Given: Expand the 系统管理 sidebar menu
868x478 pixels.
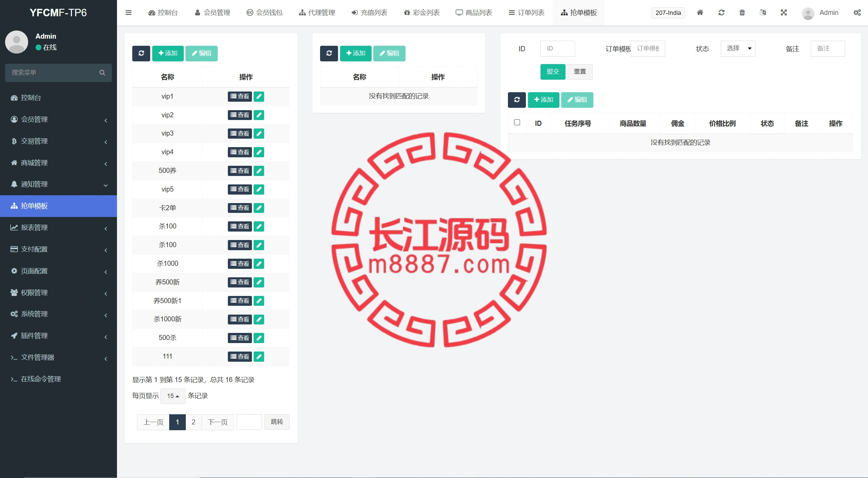Looking at the screenshot, I should click(58, 314).
